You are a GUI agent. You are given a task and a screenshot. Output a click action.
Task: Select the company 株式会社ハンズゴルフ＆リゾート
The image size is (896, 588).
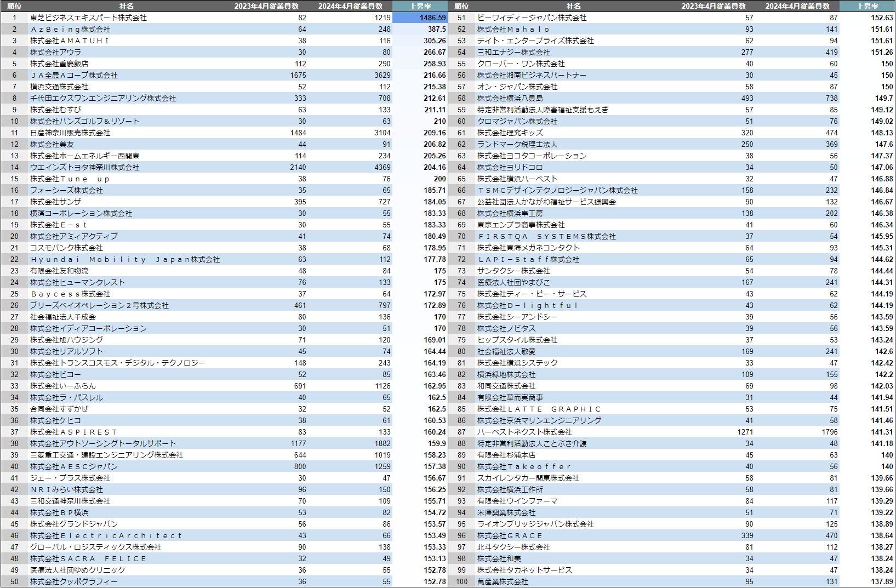click(x=85, y=121)
